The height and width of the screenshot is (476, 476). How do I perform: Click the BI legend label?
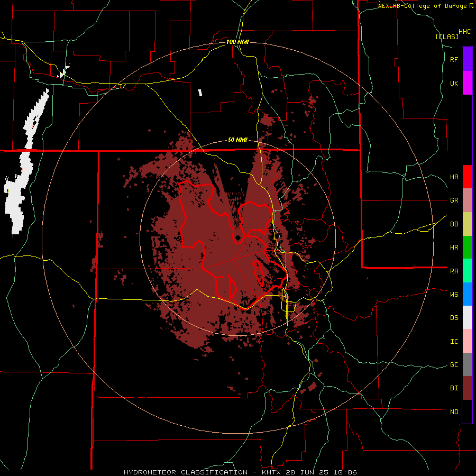coord(454,388)
